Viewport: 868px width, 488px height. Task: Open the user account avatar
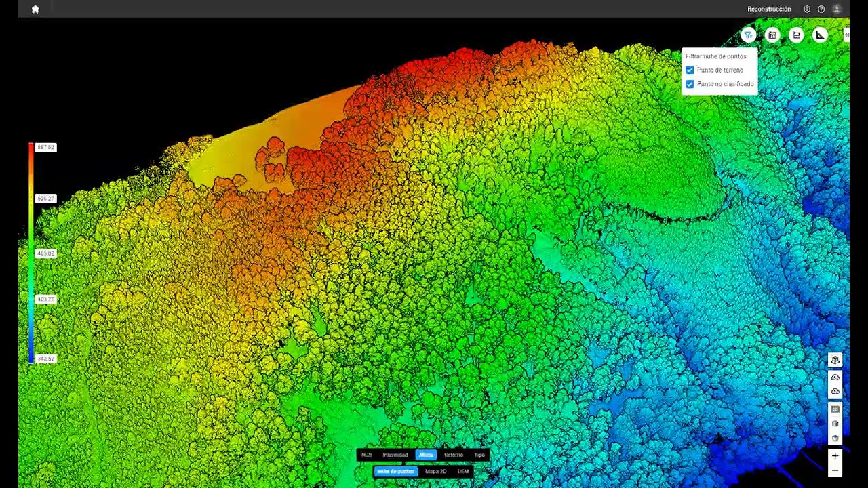(837, 9)
